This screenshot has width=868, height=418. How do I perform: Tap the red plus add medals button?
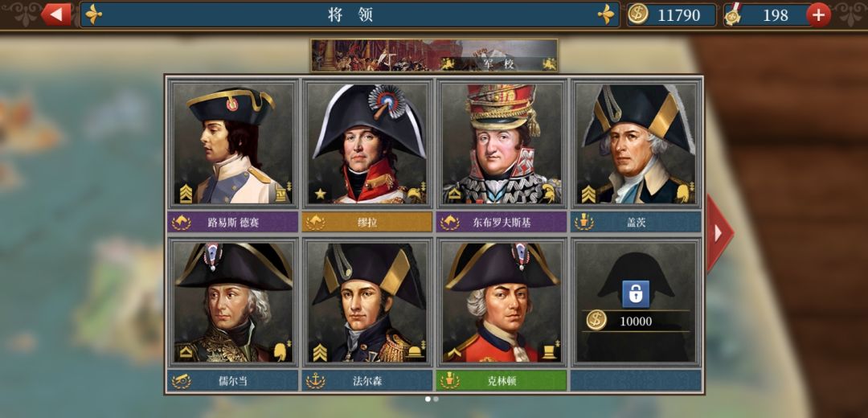tap(818, 15)
